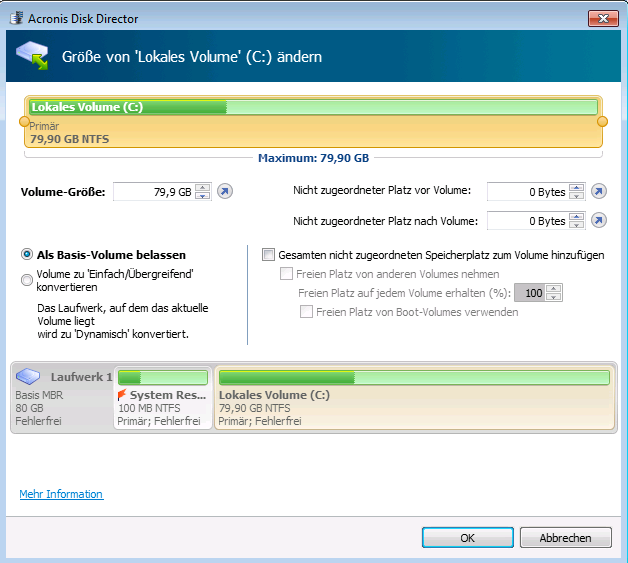628x563 pixels.
Task: Click the Laufwerk 1 disk icon
Action: pyautogui.click(x=28, y=376)
